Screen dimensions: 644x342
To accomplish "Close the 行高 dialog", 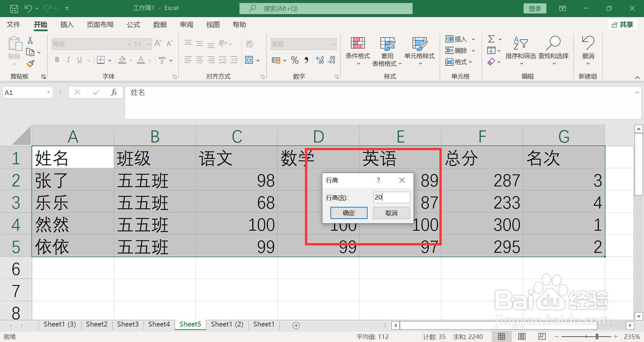I will tap(402, 180).
